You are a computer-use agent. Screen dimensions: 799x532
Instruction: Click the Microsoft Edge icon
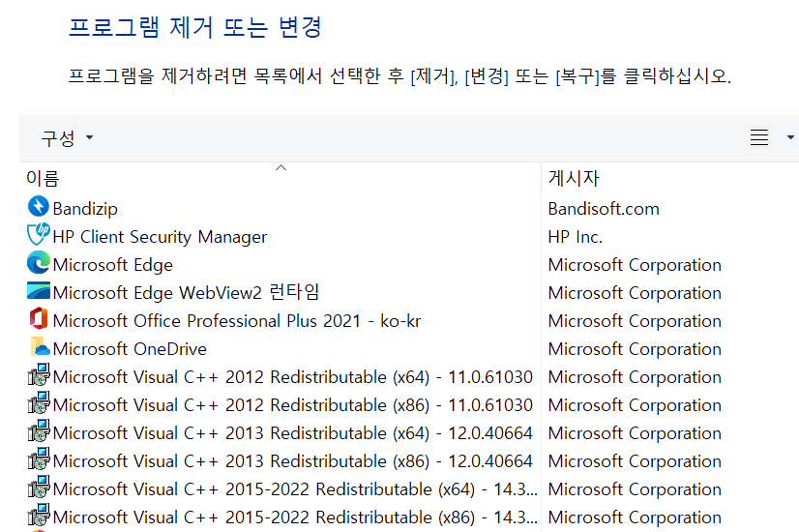point(39,263)
